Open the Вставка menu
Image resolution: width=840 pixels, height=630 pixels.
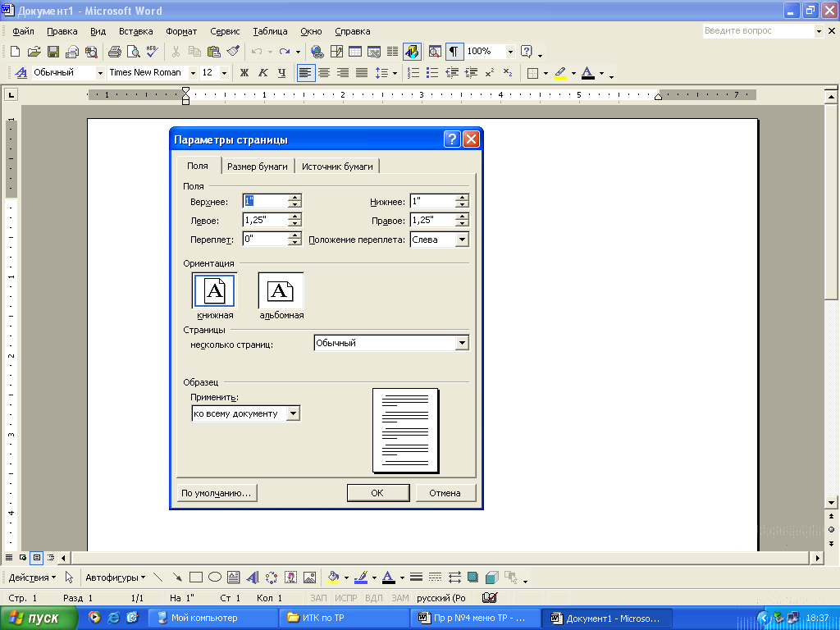coord(135,32)
